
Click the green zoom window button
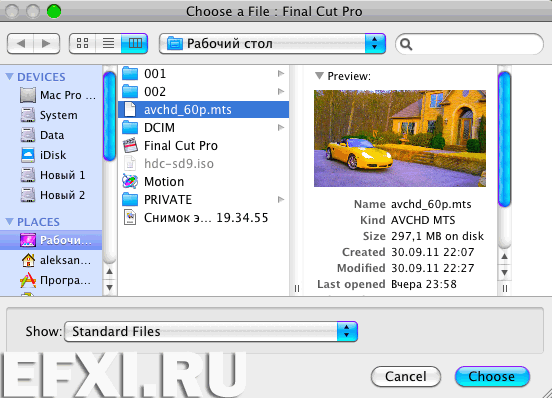(x=54, y=11)
